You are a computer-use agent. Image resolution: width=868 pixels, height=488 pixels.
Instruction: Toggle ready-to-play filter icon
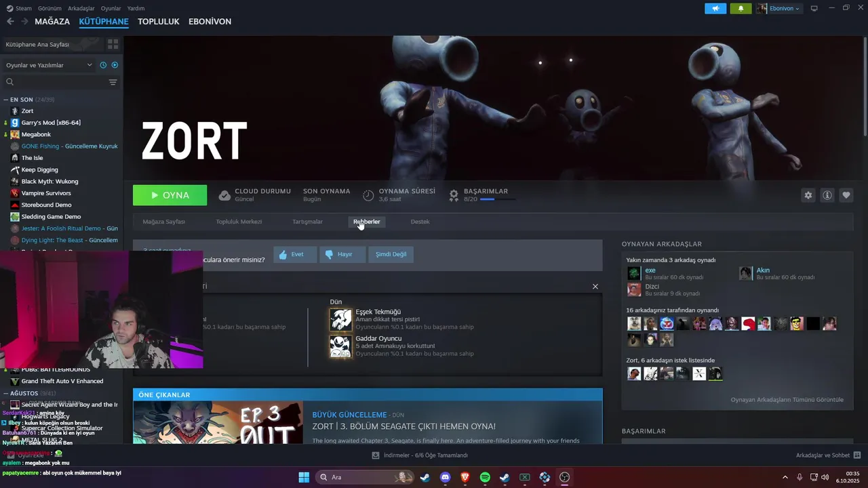115,65
